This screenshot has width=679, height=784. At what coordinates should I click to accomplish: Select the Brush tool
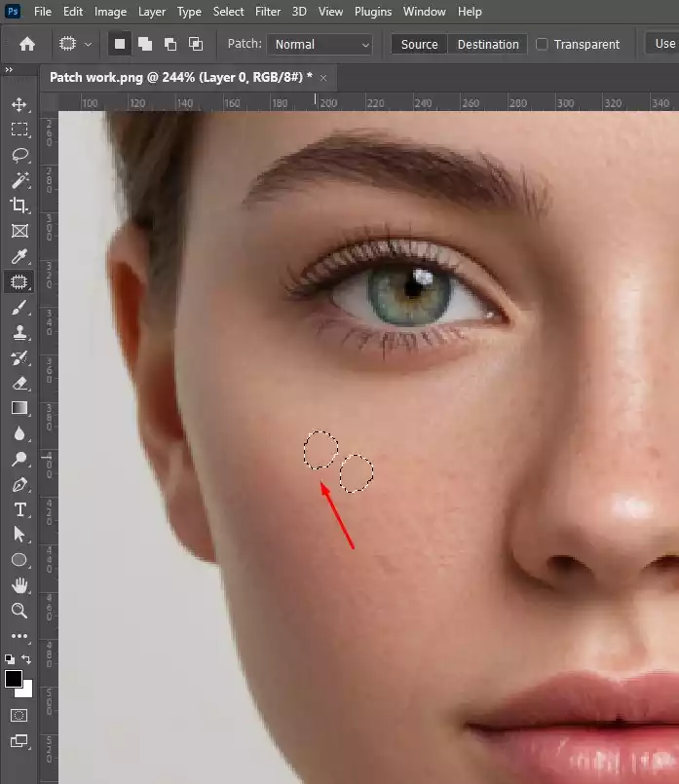tap(19, 308)
